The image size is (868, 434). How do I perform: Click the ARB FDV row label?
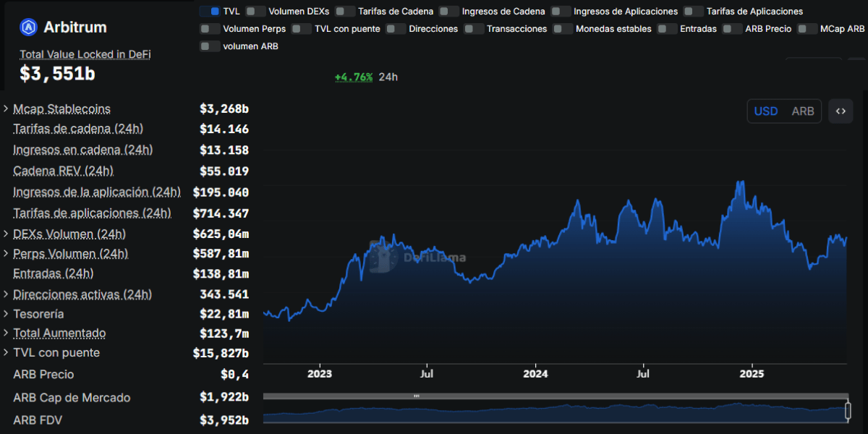click(x=39, y=420)
